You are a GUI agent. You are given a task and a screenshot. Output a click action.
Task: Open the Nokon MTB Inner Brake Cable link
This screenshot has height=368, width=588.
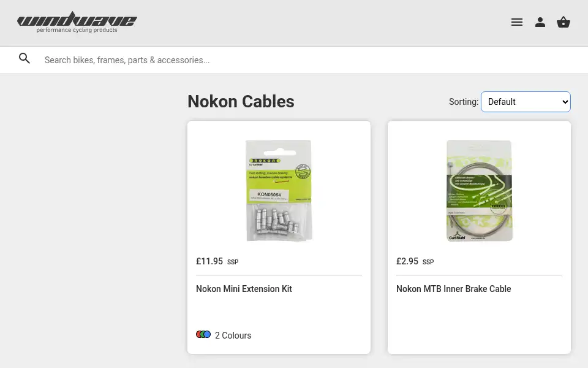[x=453, y=289]
